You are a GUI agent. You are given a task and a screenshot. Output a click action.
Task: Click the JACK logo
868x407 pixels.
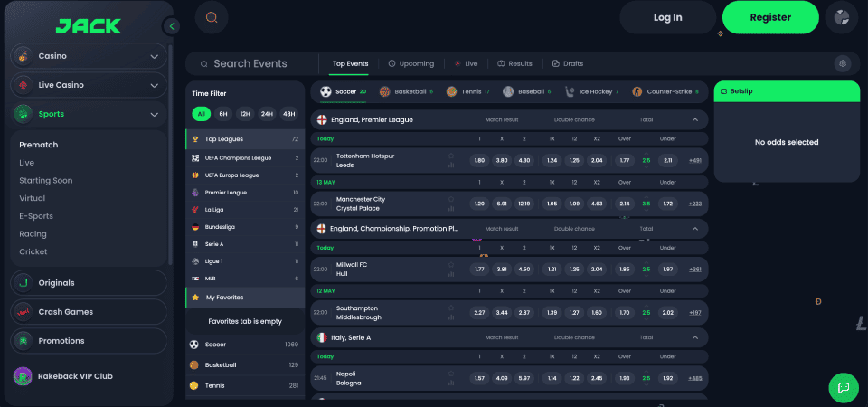(x=89, y=25)
